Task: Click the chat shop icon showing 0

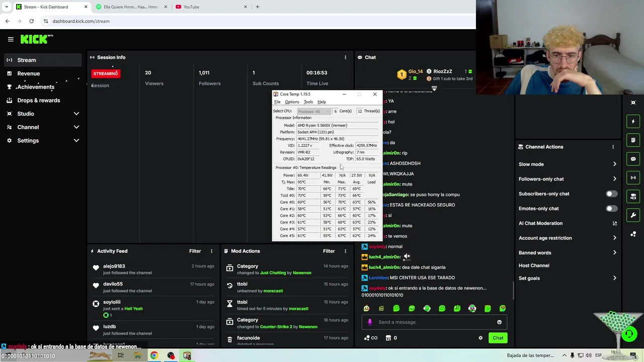Action: click(391, 338)
